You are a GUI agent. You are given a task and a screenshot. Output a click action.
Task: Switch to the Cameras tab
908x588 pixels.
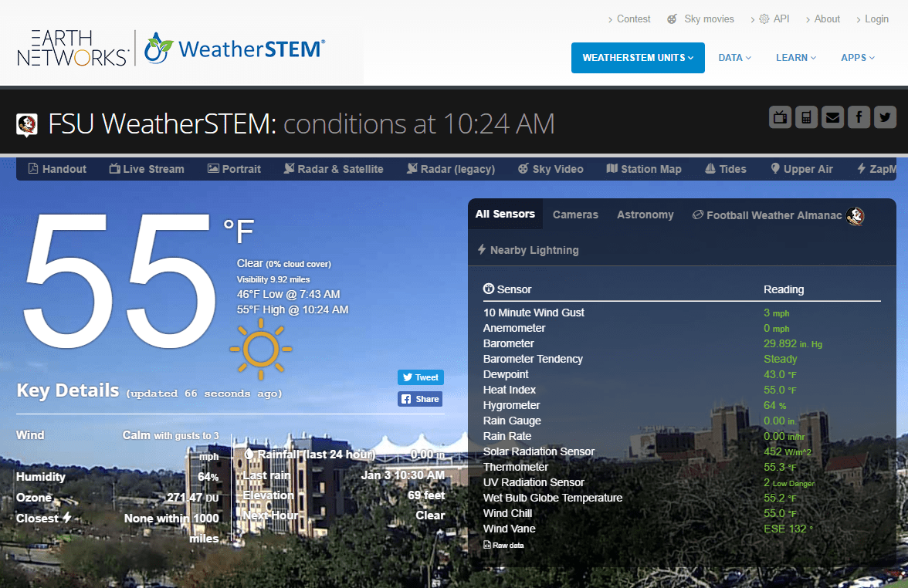[x=575, y=215]
